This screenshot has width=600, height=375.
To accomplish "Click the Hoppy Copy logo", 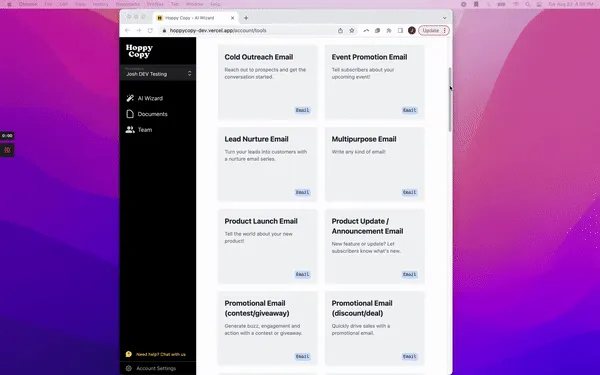I will click(x=139, y=51).
